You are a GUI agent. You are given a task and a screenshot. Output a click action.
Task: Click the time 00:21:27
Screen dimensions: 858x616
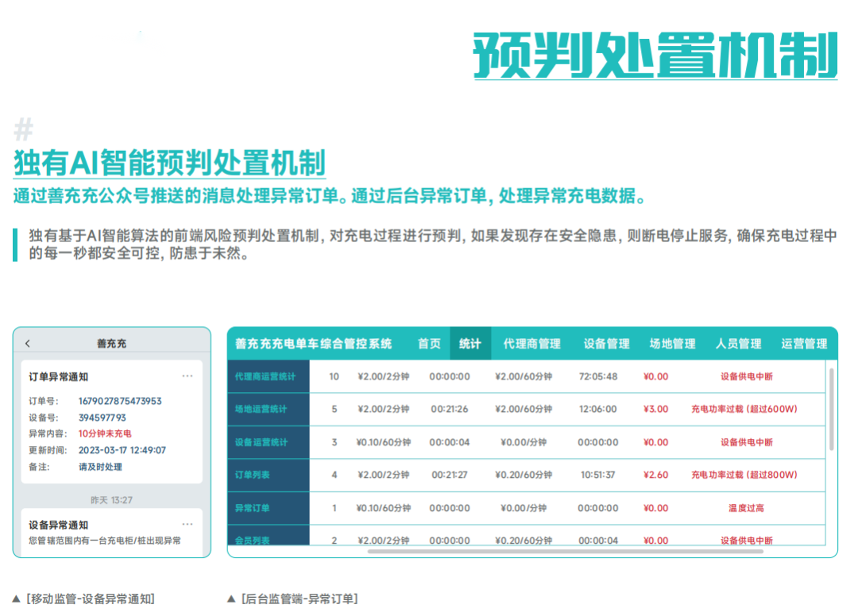click(x=449, y=475)
